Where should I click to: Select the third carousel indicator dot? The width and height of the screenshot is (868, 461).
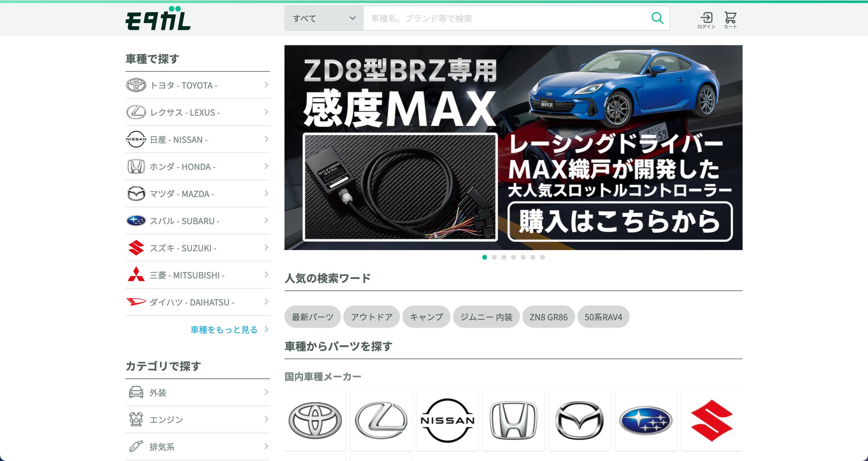tap(504, 257)
